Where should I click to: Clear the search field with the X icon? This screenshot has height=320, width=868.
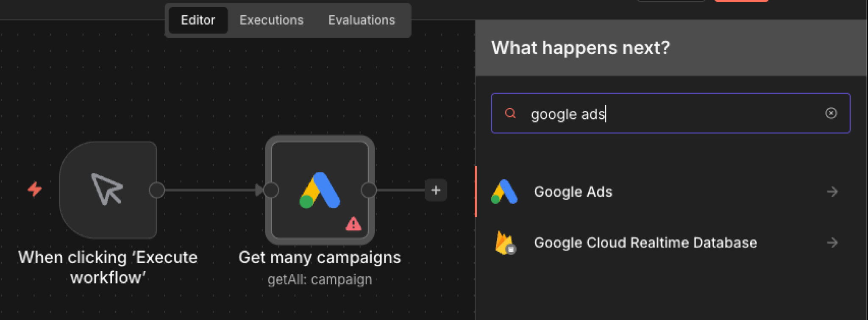(831, 113)
